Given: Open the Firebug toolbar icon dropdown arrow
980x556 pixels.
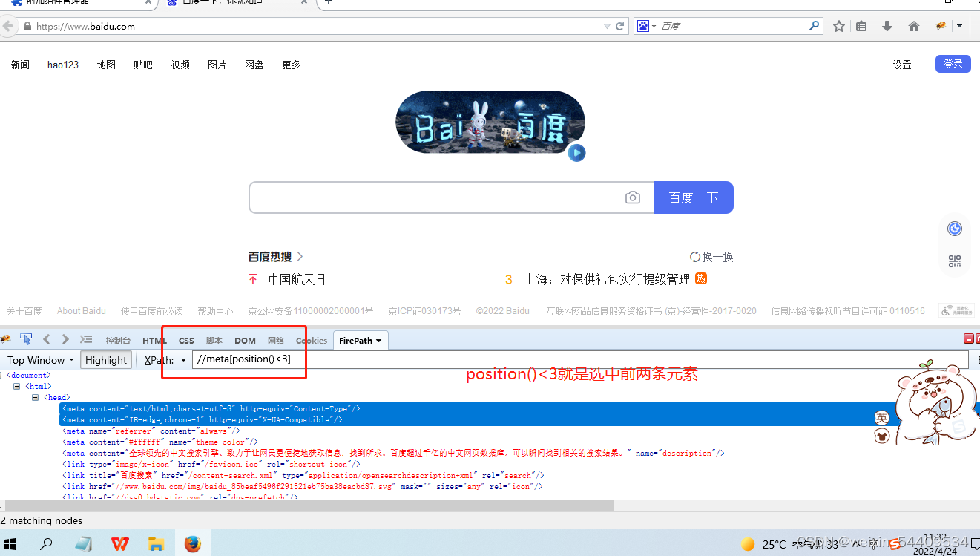Looking at the screenshot, I should click(x=959, y=26).
